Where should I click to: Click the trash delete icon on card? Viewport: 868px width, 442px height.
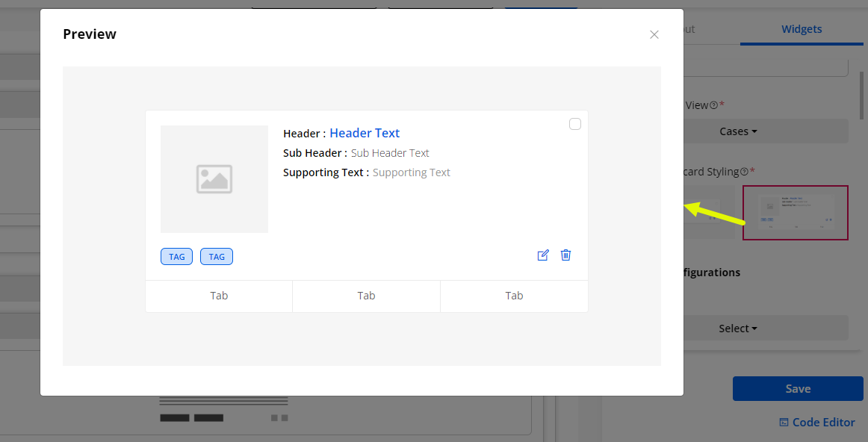click(x=565, y=255)
